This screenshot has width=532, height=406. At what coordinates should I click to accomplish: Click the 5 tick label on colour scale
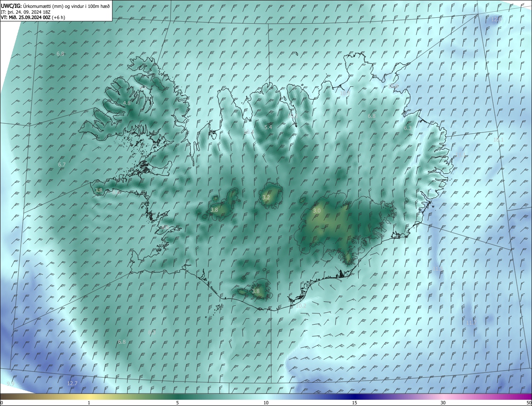coord(177,403)
